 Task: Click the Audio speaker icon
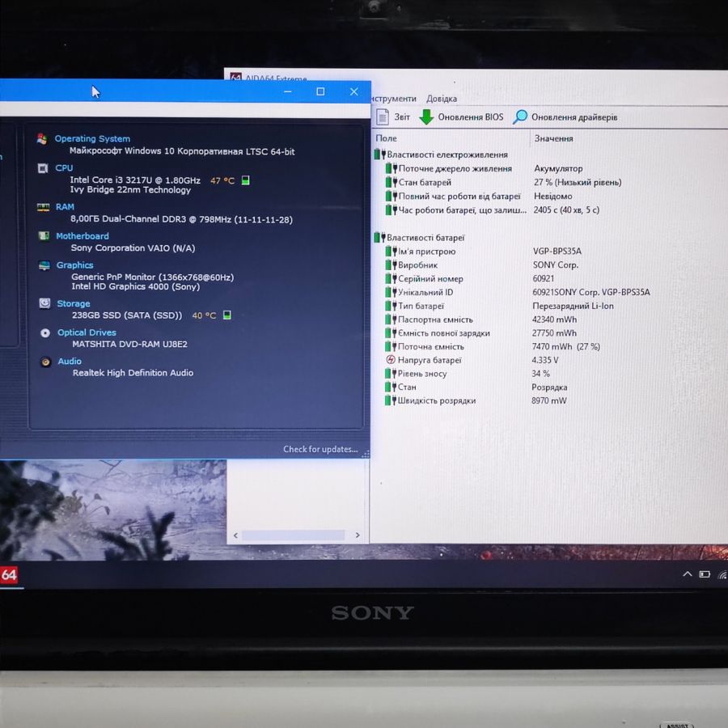tap(45, 362)
